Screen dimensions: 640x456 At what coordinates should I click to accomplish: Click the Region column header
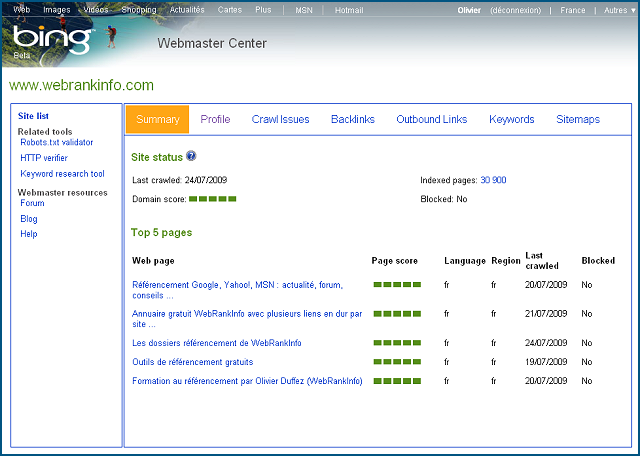[x=506, y=261]
